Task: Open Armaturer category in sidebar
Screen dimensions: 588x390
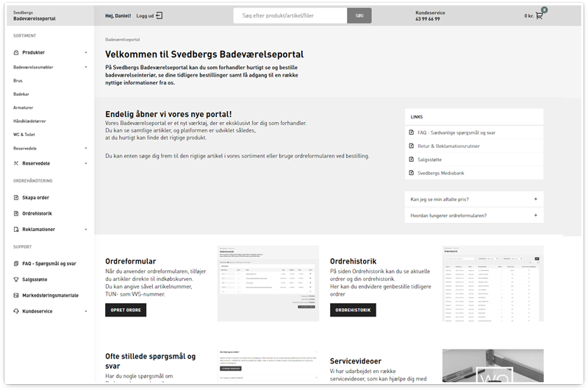Action: [24, 107]
